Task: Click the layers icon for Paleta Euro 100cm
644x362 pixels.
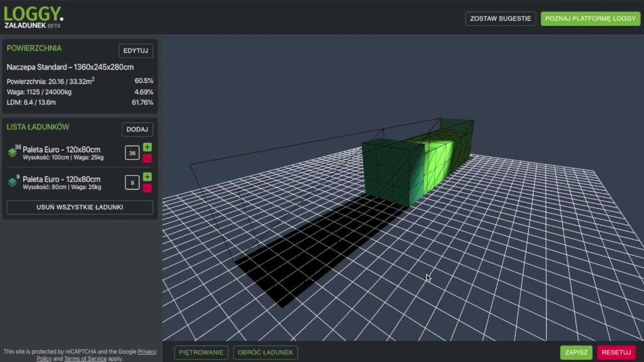Action: tap(13, 152)
